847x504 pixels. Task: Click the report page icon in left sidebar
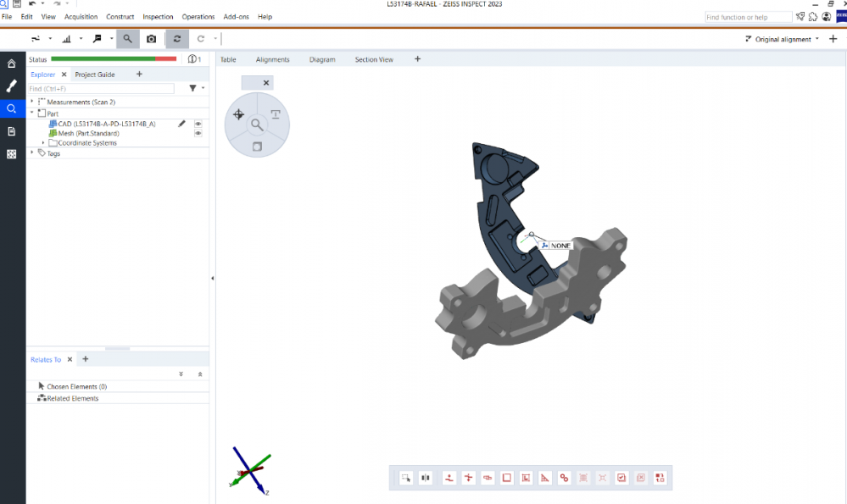11,131
